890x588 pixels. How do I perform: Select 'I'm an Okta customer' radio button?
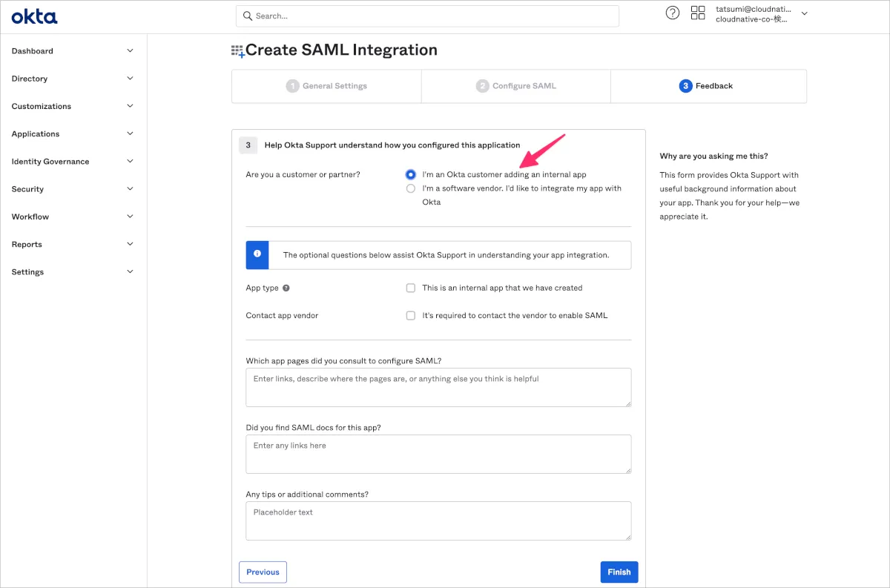(411, 175)
